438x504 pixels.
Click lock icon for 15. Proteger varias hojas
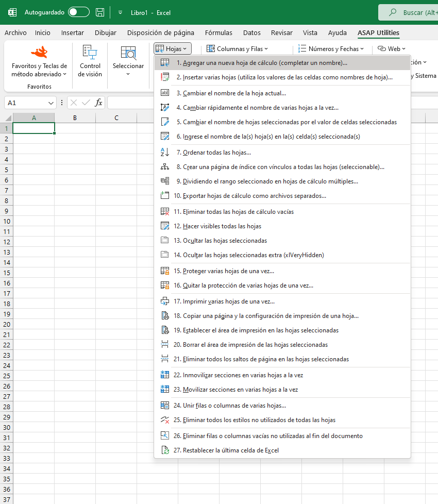tap(165, 271)
